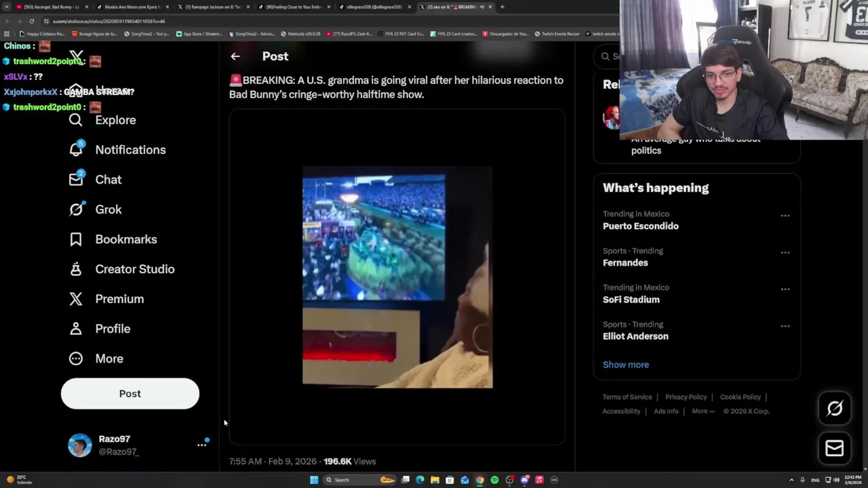Viewport: 868px width, 488px height.
Task: Show hidden system tray icons
Action: (x=791, y=480)
